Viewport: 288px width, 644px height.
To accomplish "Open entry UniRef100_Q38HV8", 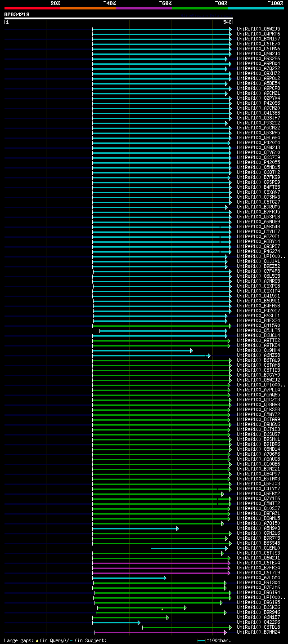I will pyautogui.click(x=258, y=404).
